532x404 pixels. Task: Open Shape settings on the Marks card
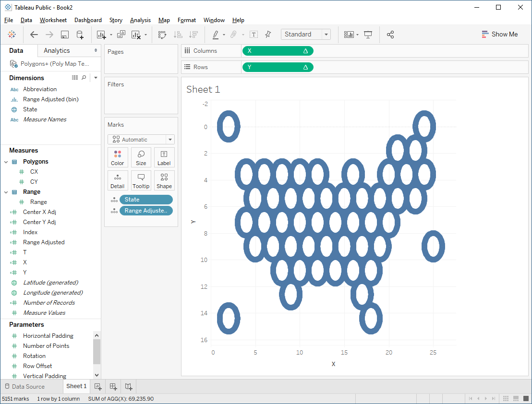(x=164, y=180)
